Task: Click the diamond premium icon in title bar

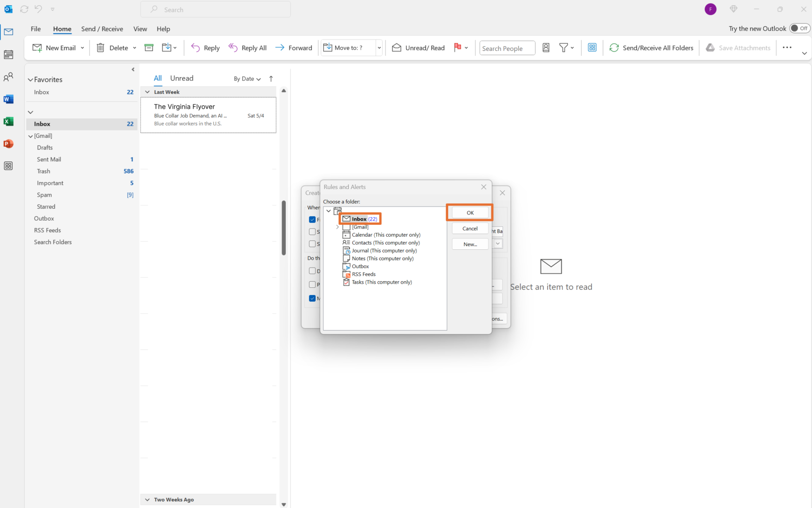Action: [733, 9]
